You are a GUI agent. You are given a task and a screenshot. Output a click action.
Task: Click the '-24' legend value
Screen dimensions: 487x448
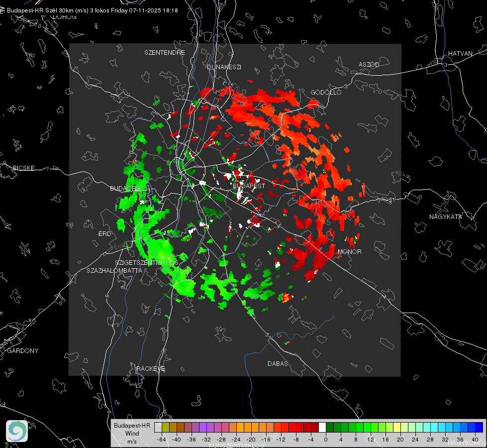(236, 440)
